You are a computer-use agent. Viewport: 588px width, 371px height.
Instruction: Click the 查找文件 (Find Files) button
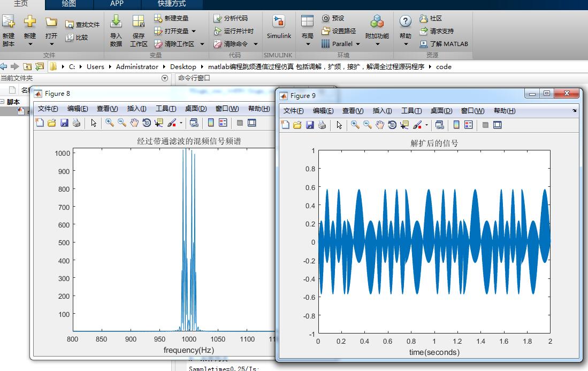82,25
